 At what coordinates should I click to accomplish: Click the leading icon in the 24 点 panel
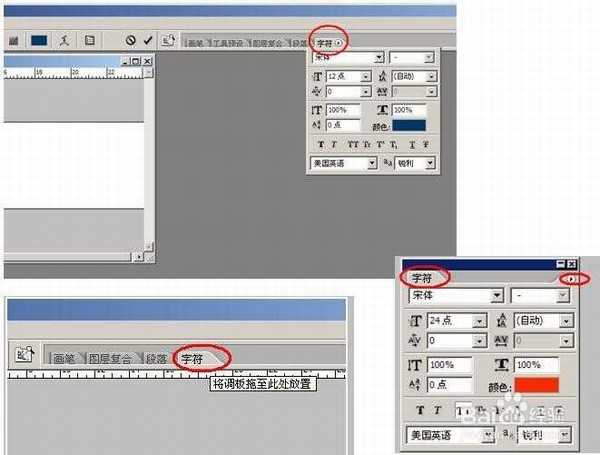[501, 321]
